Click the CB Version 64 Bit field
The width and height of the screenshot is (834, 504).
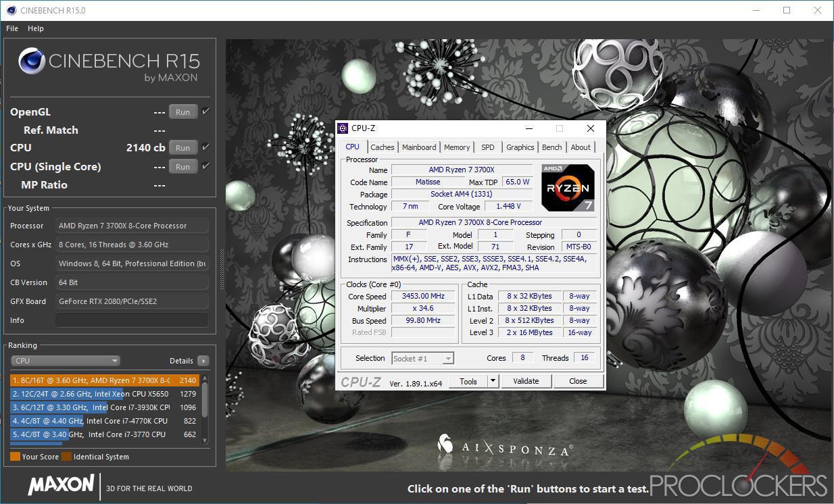pos(132,282)
